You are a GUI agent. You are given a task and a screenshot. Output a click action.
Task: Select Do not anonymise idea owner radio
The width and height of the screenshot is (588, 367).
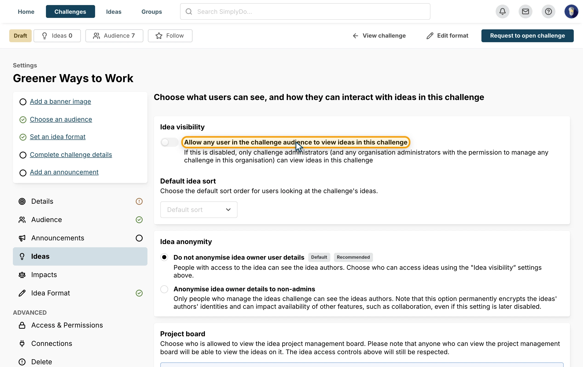[164, 257]
